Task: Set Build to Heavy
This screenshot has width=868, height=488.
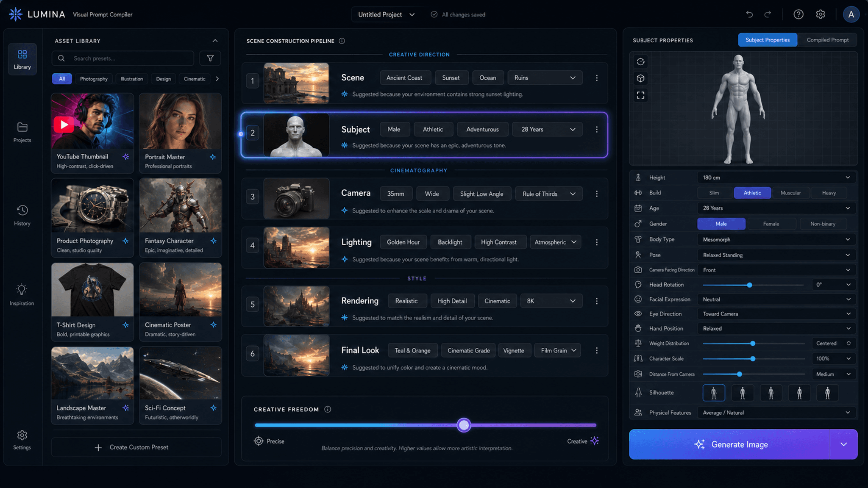Action: pyautogui.click(x=829, y=193)
